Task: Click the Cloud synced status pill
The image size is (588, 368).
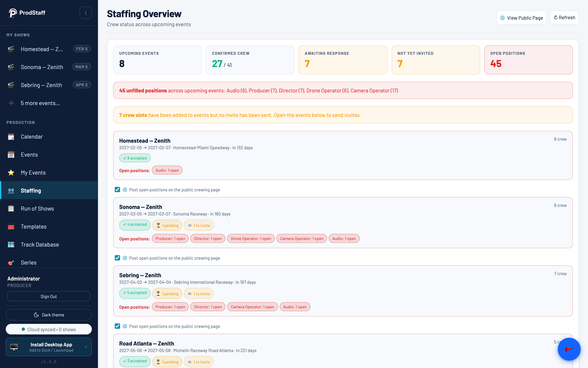Action: (49, 329)
